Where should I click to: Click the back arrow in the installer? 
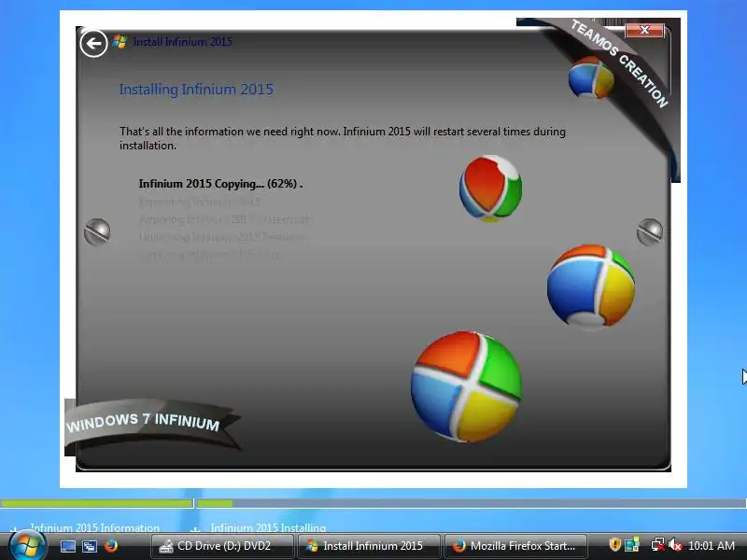coord(93,44)
